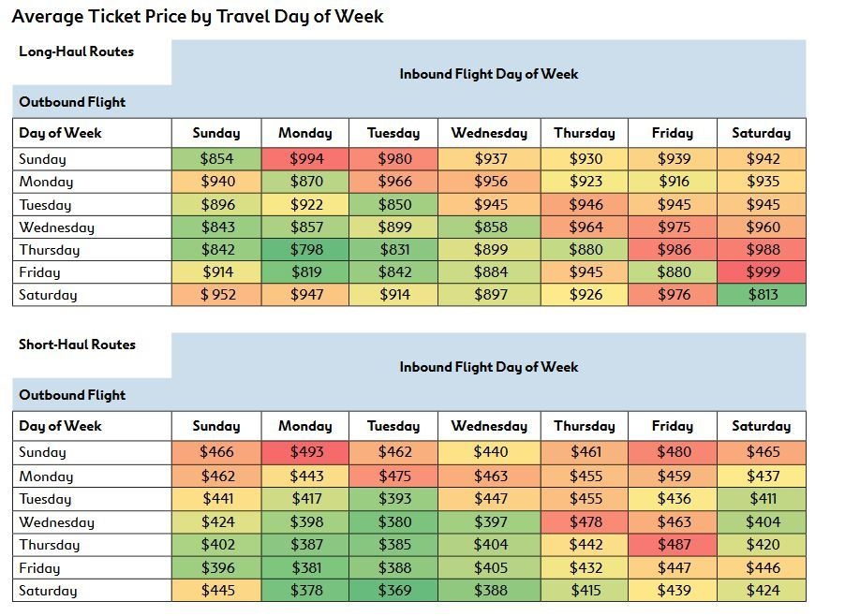Click the $478 cell in Short-Haul table

(x=585, y=522)
